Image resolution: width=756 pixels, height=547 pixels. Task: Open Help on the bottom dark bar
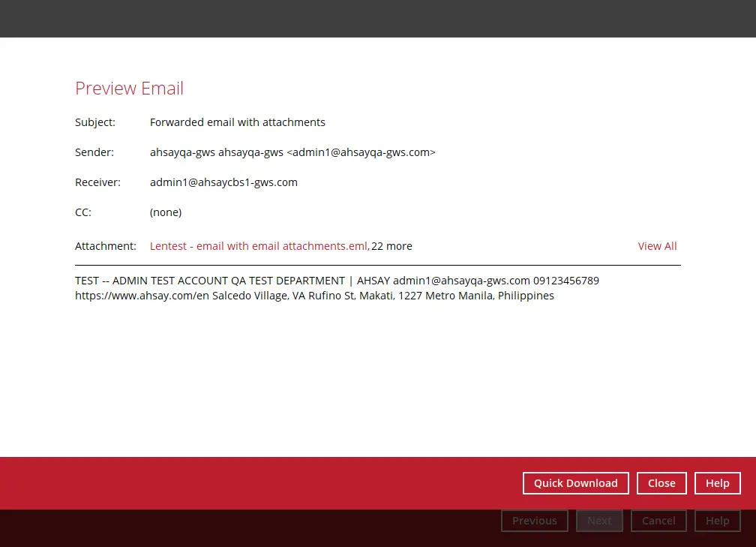717,520
